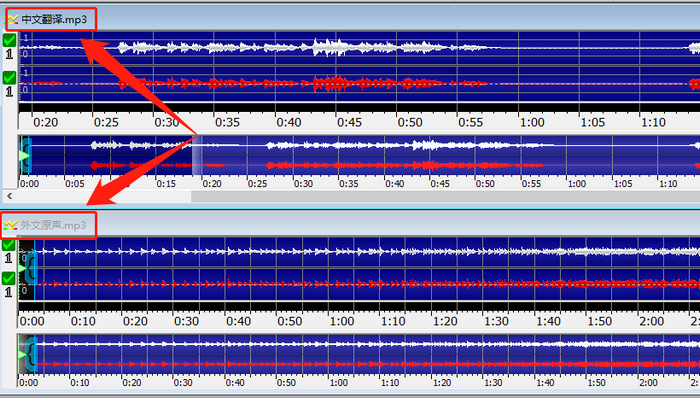700x398 pixels.
Task: Toggle left channel checkbox in 外文原声.mp3
Action: click(8, 245)
